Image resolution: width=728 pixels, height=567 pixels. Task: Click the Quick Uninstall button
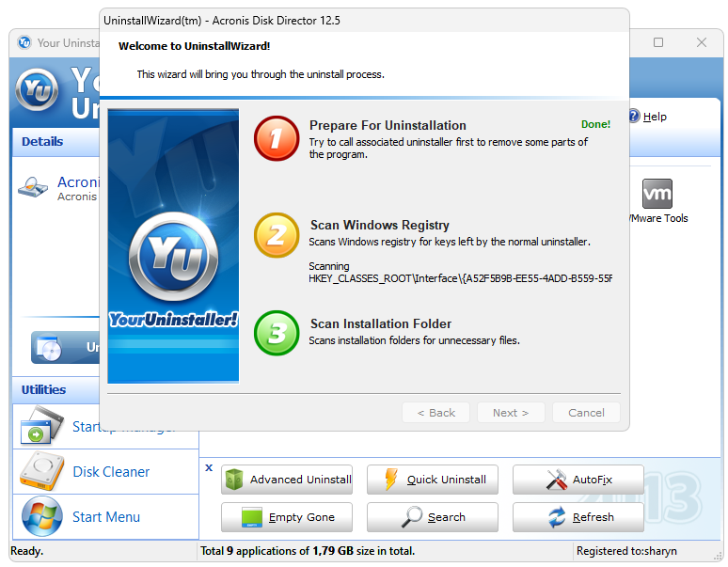(433, 480)
